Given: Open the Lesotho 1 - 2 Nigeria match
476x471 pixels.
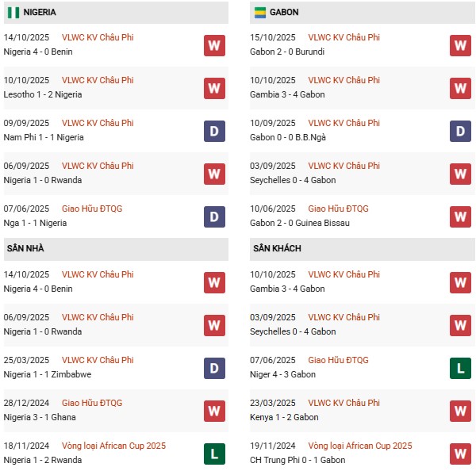Looking at the screenshot, I should (x=43, y=94).
